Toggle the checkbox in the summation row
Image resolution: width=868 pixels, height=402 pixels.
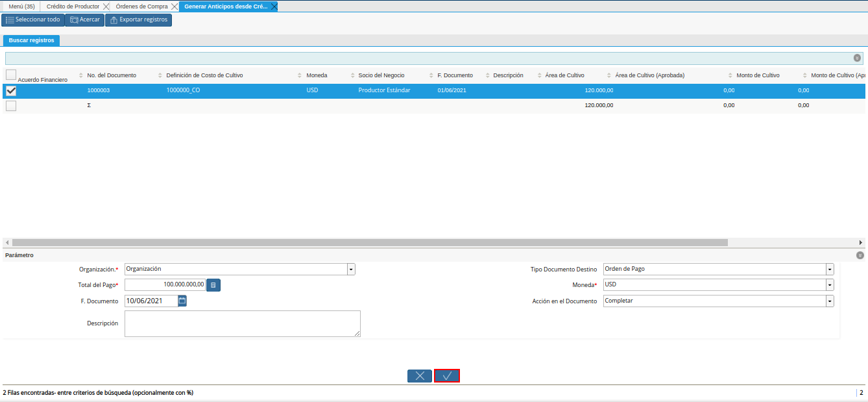[x=11, y=106]
